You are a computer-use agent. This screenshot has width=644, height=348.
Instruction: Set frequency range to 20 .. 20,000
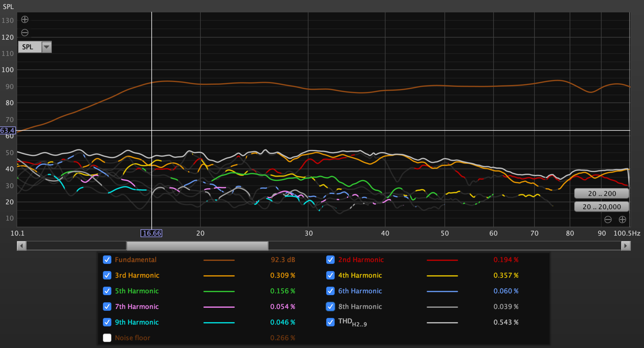pos(601,207)
